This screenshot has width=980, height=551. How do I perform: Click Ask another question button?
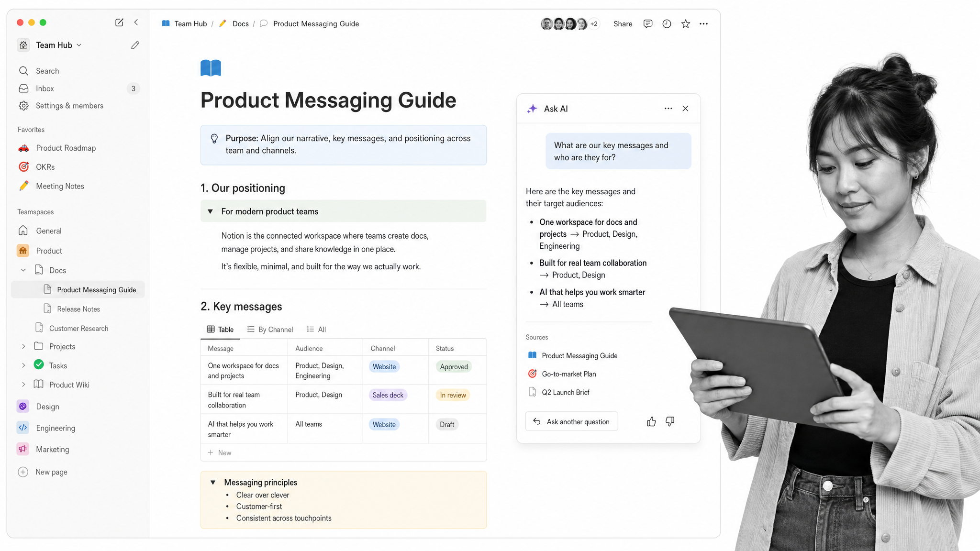point(571,421)
